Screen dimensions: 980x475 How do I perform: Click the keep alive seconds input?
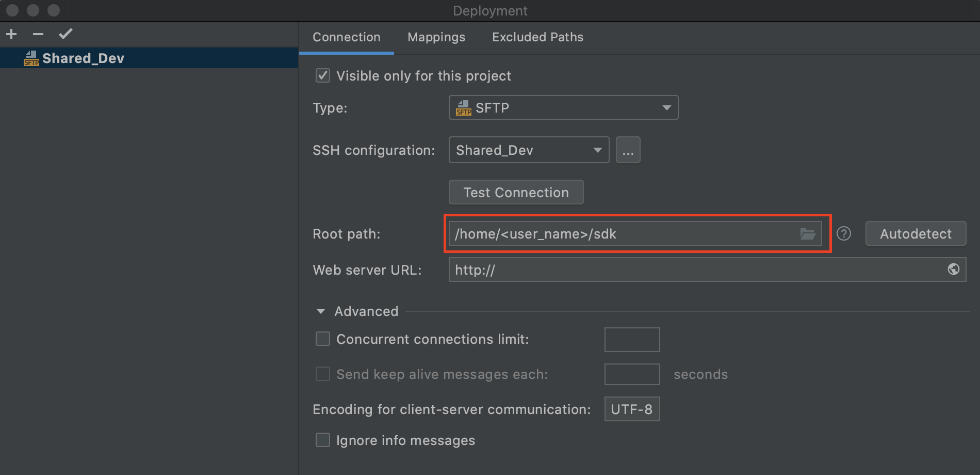[x=632, y=374]
